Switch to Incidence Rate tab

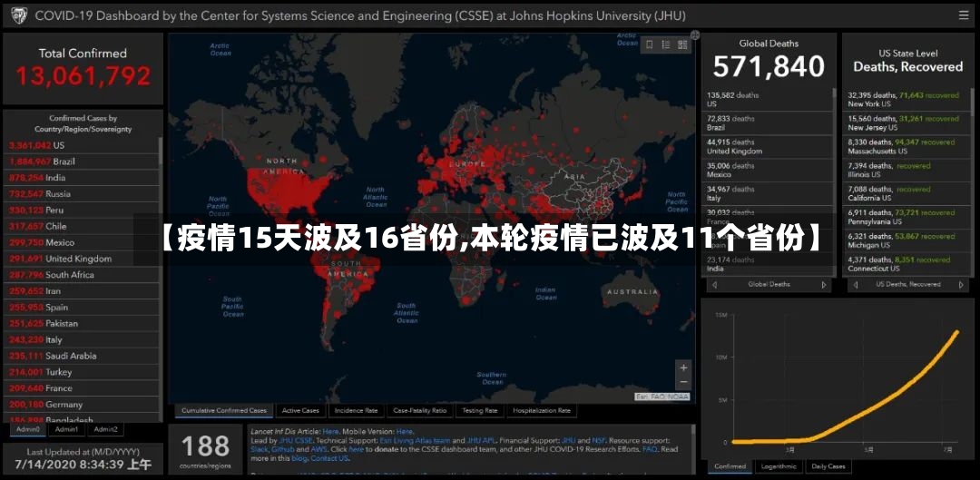pyautogui.click(x=356, y=411)
